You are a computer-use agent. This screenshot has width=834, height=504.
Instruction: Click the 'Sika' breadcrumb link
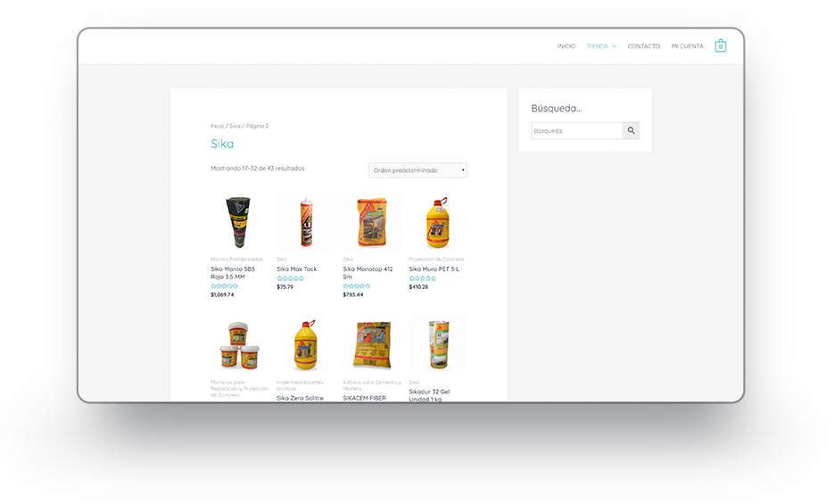235,126
